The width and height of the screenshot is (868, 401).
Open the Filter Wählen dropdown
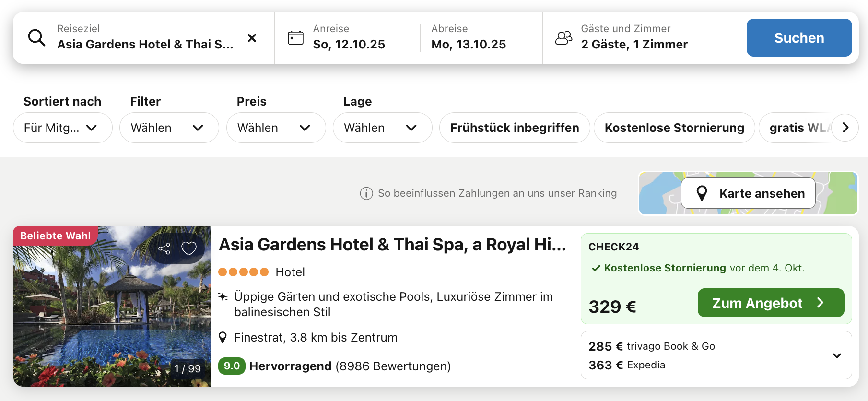[x=169, y=128]
